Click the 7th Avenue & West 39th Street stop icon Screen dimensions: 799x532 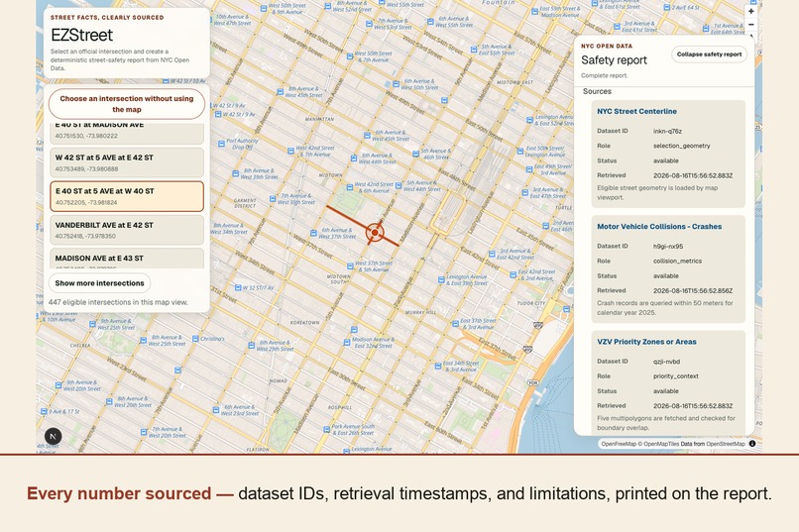[273, 198]
